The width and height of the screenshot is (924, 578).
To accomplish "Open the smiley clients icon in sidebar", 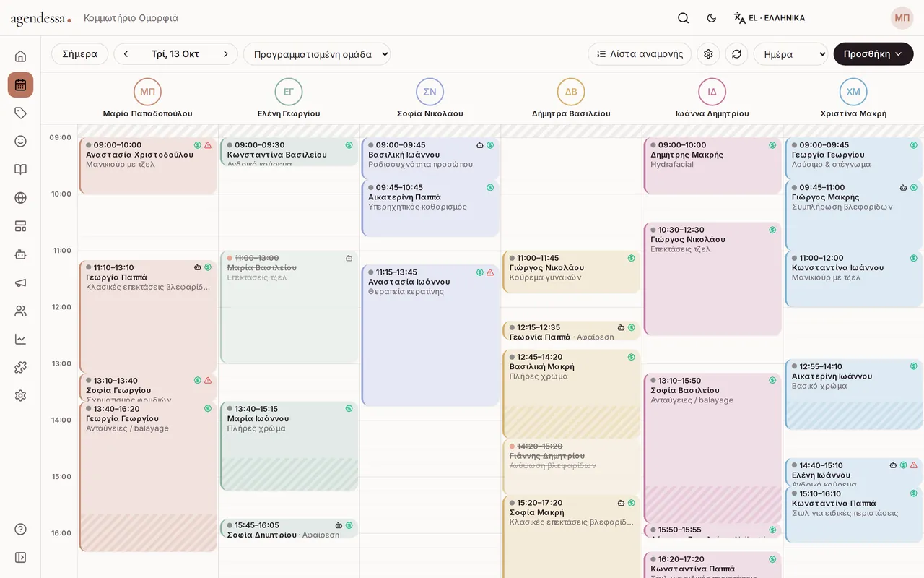I will pos(20,141).
